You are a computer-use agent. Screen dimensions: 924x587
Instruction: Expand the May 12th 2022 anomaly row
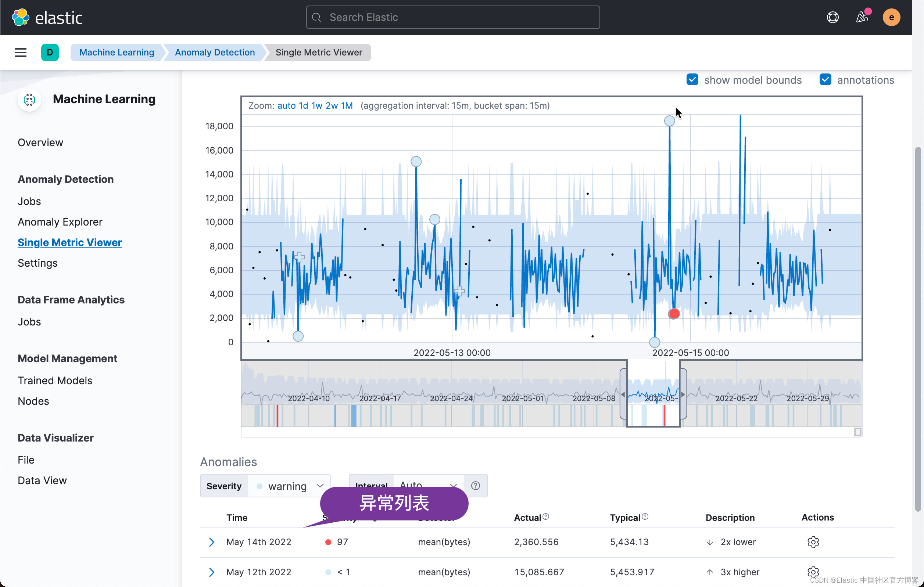(x=211, y=572)
